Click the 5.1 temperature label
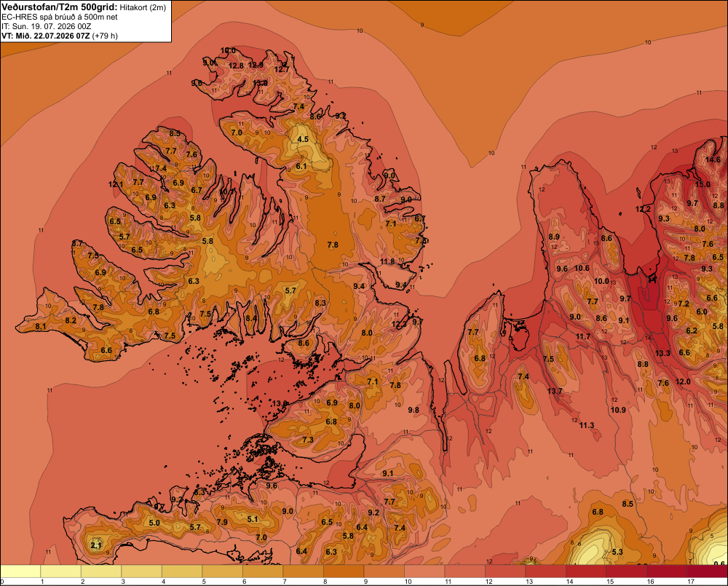Image resolution: width=728 pixels, height=586 pixels. tap(252, 519)
